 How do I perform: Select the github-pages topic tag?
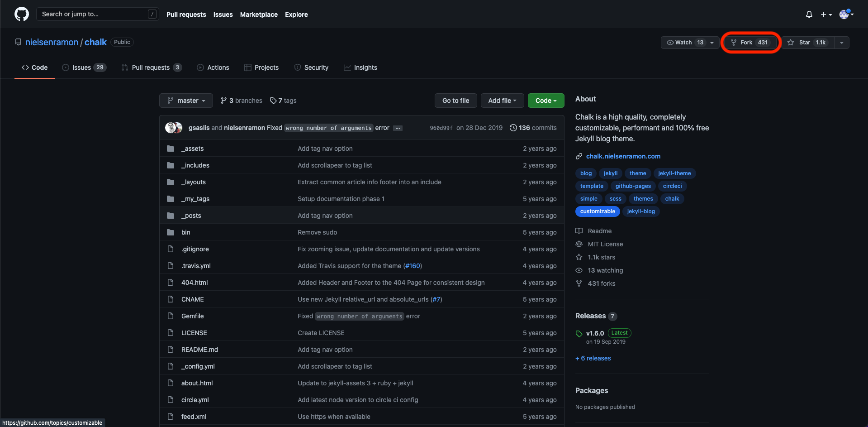633,186
